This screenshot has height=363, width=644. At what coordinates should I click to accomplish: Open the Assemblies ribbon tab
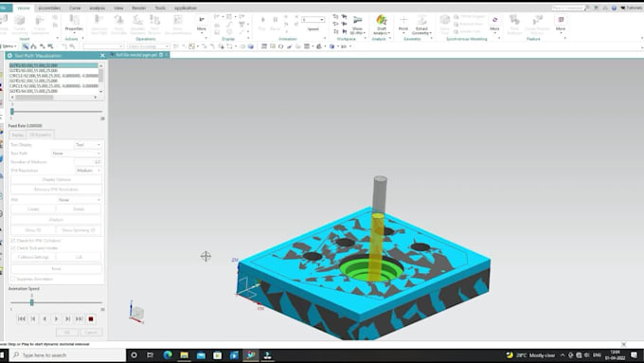[49, 8]
